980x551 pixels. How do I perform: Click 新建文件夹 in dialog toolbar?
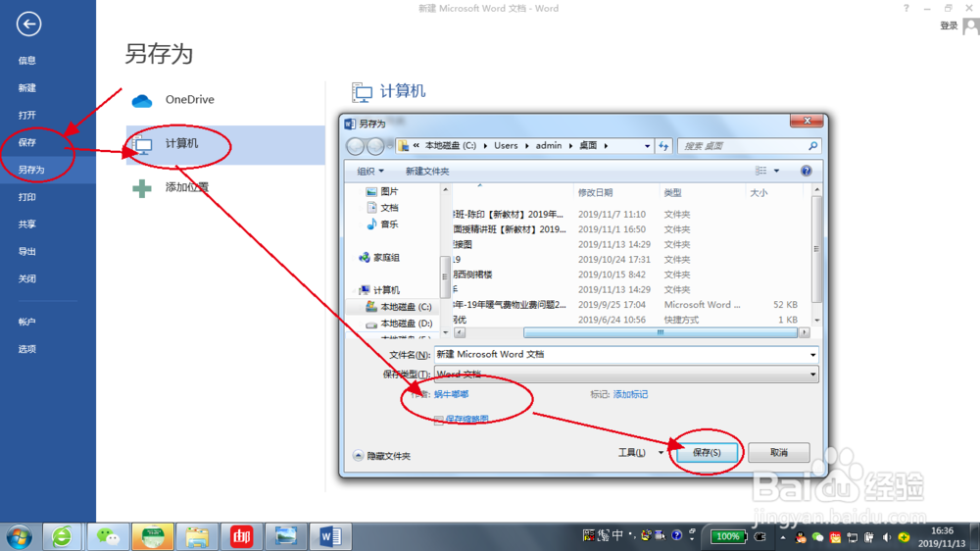click(427, 172)
